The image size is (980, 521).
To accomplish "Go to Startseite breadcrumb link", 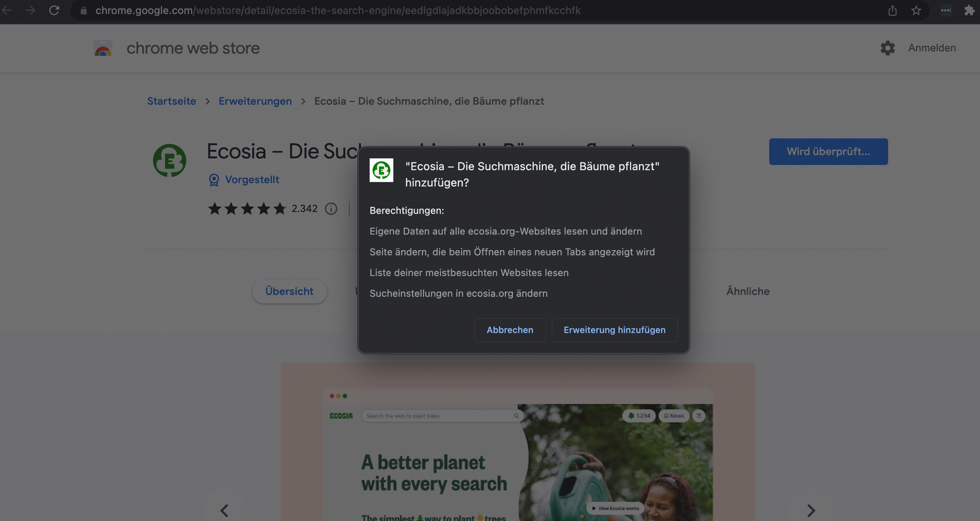I will tap(171, 101).
